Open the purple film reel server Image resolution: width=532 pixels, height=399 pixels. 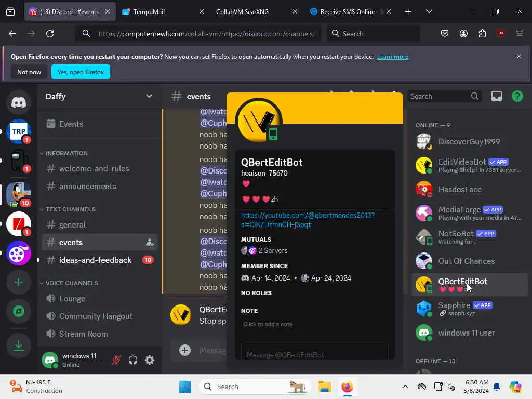tap(19, 253)
